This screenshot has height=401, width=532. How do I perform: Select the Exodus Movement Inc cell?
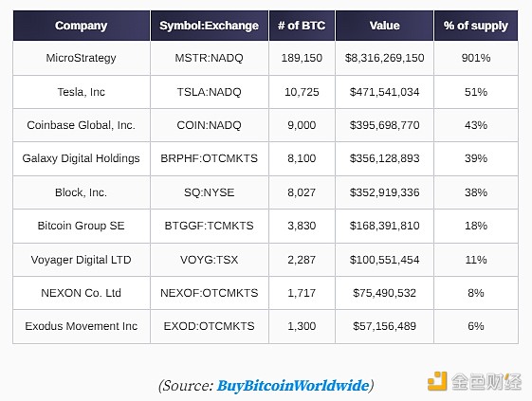pyautogui.click(x=82, y=326)
